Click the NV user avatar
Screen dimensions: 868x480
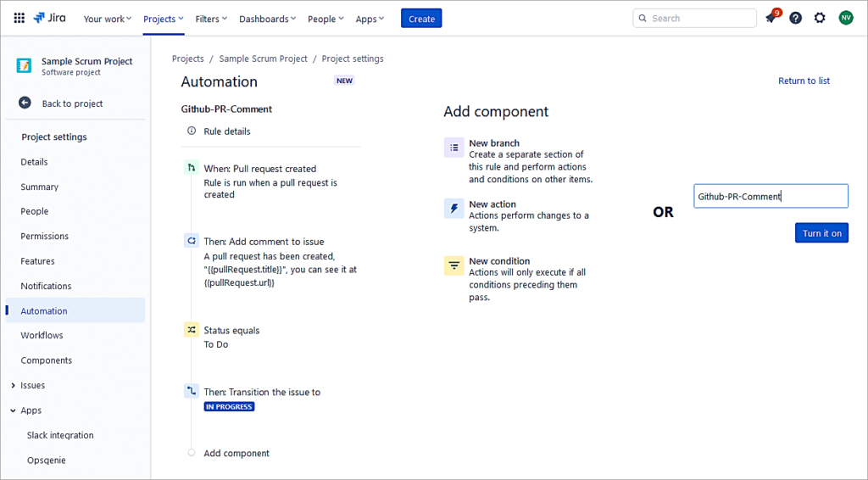tap(846, 18)
